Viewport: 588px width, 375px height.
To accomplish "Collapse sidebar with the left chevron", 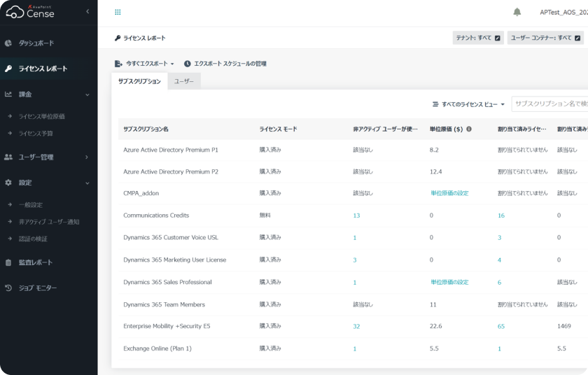I will click(87, 11).
